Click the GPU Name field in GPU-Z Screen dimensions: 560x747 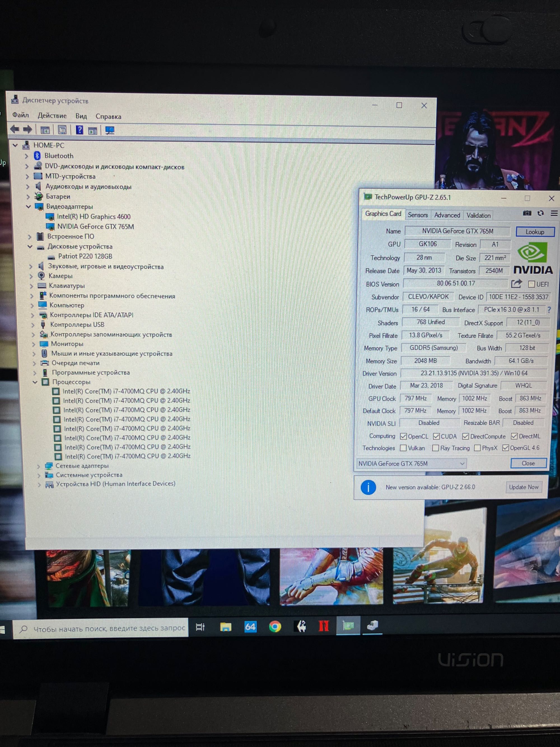pyautogui.click(x=458, y=231)
